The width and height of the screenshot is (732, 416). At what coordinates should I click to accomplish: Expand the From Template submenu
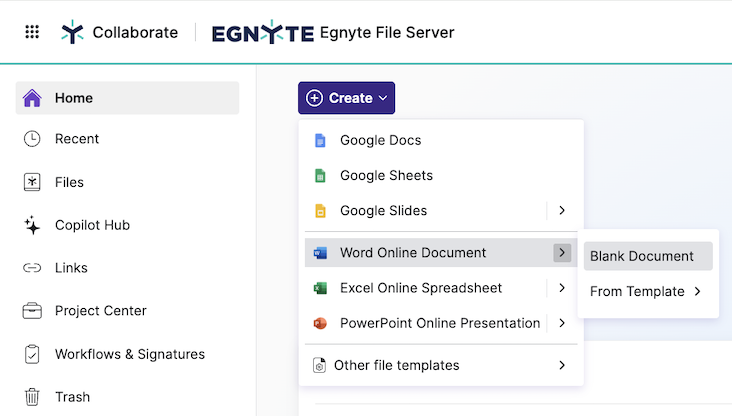pyautogui.click(x=647, y=292)
